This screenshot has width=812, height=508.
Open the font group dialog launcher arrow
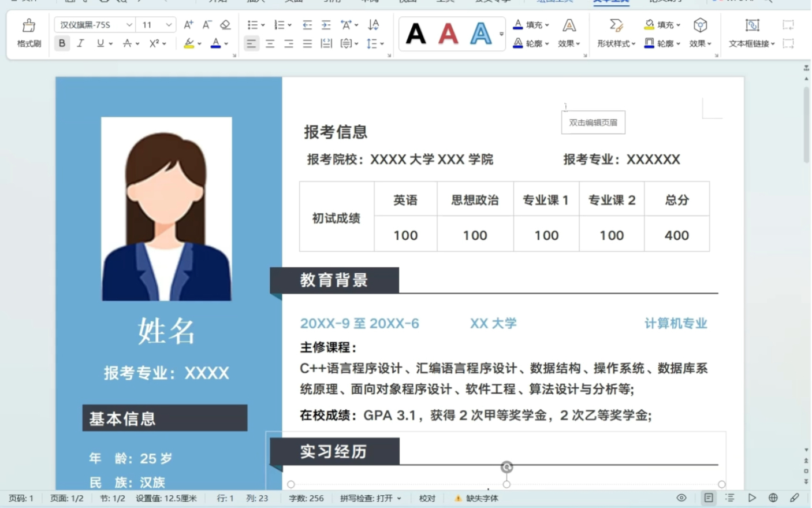(x=234, y=55)
